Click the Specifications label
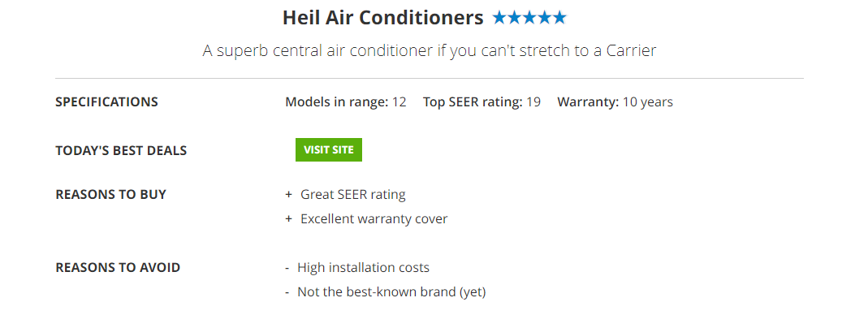868x328 pixels. tap(106, 102)
